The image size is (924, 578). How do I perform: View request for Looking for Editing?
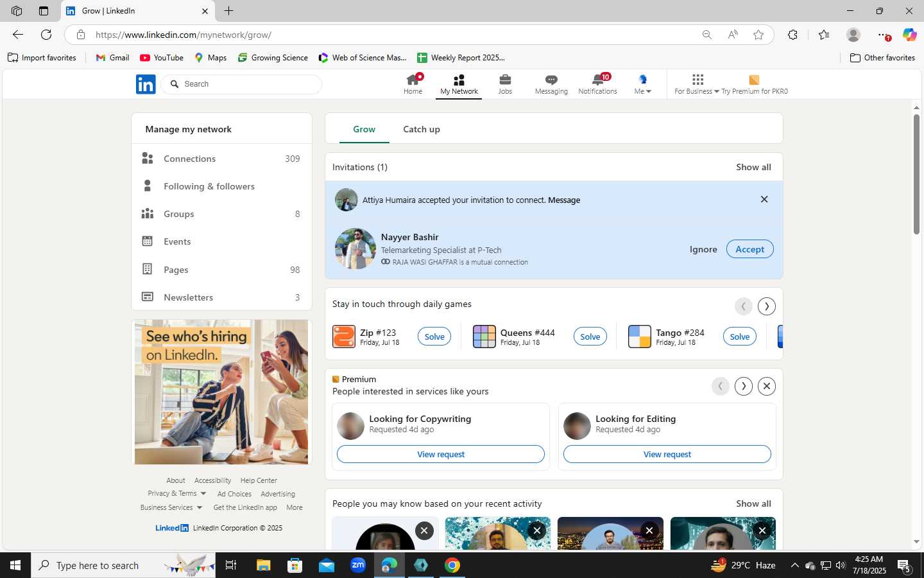[667, 454]
